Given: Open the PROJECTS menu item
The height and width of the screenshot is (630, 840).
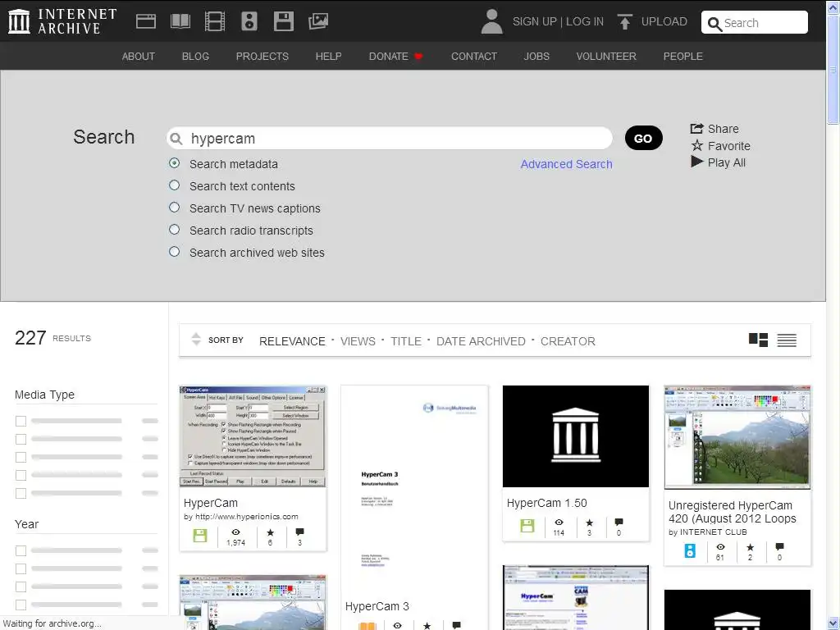Looking at the screenshot, I should (x=262, y=57).
